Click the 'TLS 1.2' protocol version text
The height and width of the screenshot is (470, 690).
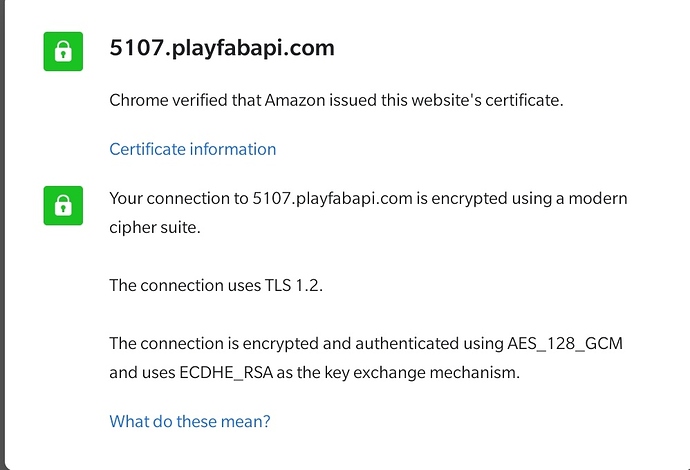click(x=292, y=285)
